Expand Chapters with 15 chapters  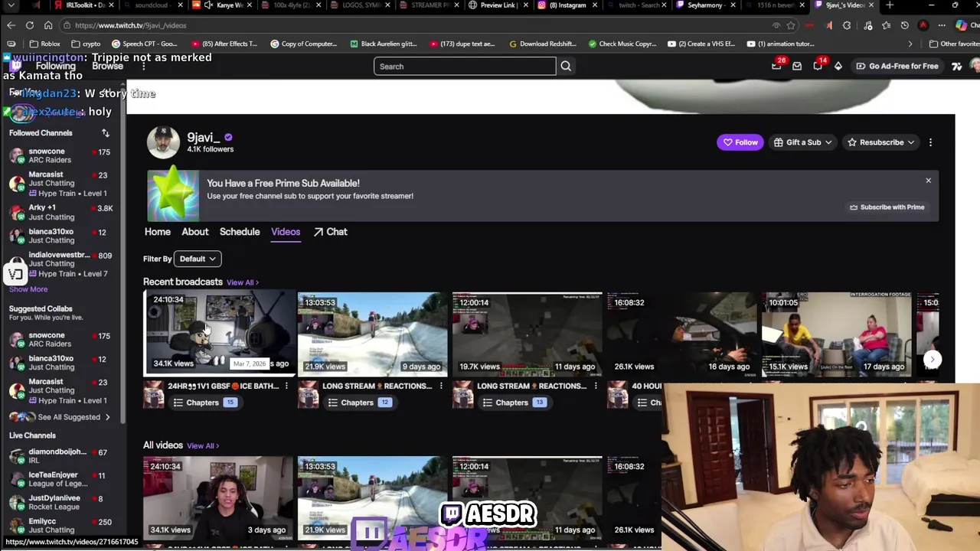[x=204, y=403]
